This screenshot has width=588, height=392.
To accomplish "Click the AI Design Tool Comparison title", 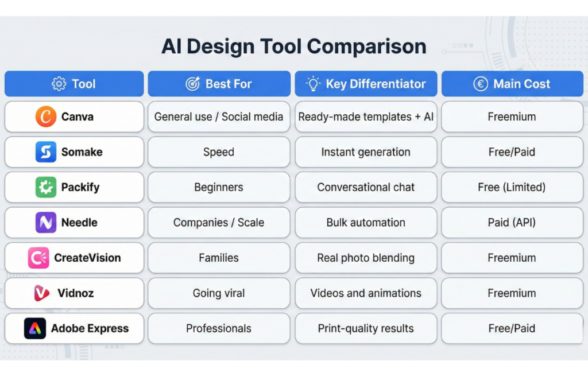I will [293, 46].
